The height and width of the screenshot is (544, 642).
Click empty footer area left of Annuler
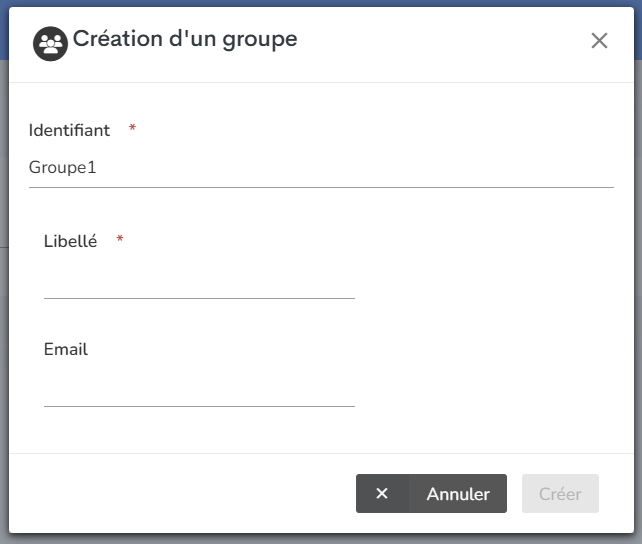[x=180, y=494]
